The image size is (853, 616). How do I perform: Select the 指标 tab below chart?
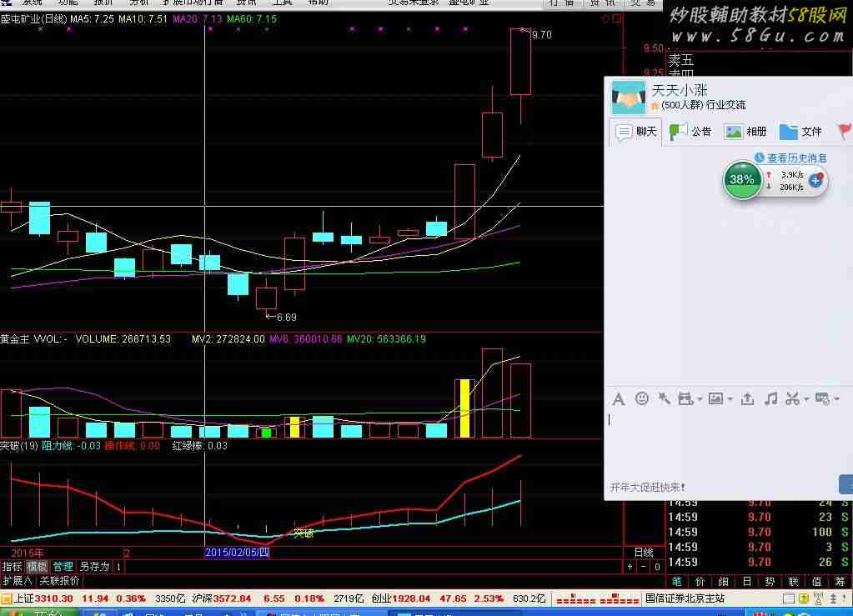(12, 567)
